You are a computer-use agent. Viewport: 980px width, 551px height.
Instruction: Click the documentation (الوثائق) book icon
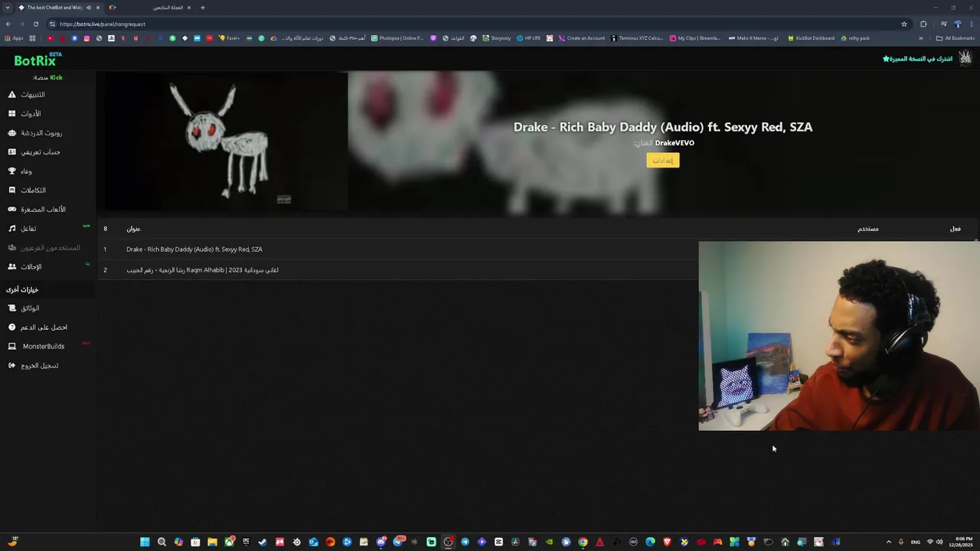click(11, 308)
